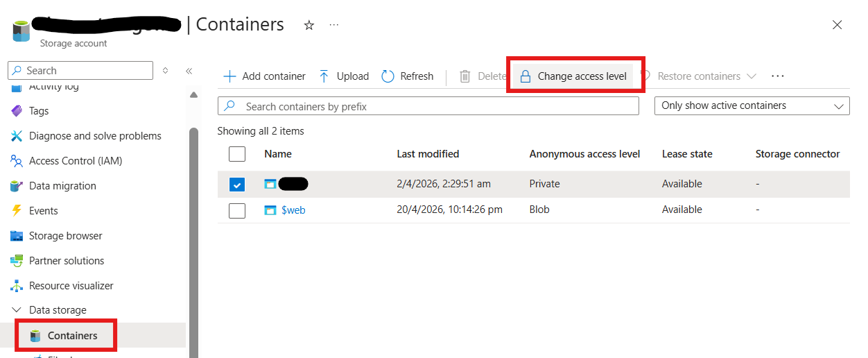This screenshot has width=868, height=358.
Task: Click Anonymous access level column header
Action: [x=584, y=154]
